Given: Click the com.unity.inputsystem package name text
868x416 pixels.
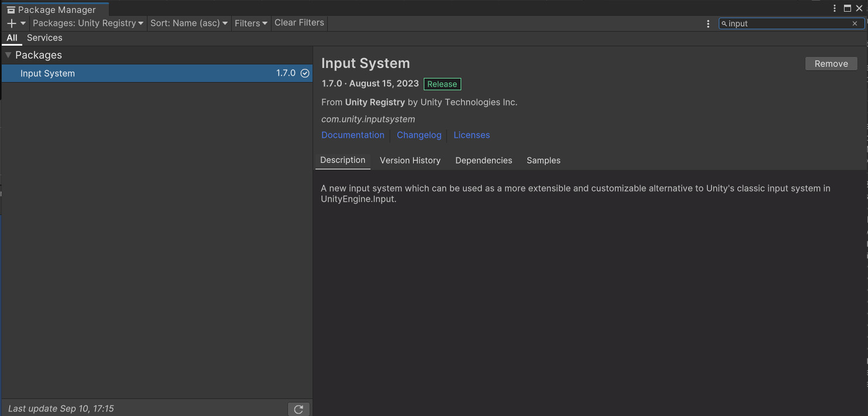Looking at the screenshot, I should (368, 119).
